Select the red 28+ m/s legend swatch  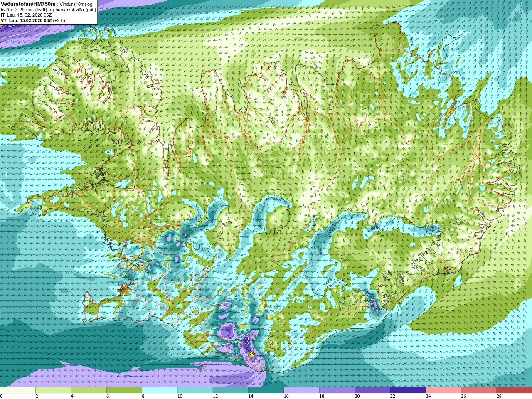tap(514, 390)
